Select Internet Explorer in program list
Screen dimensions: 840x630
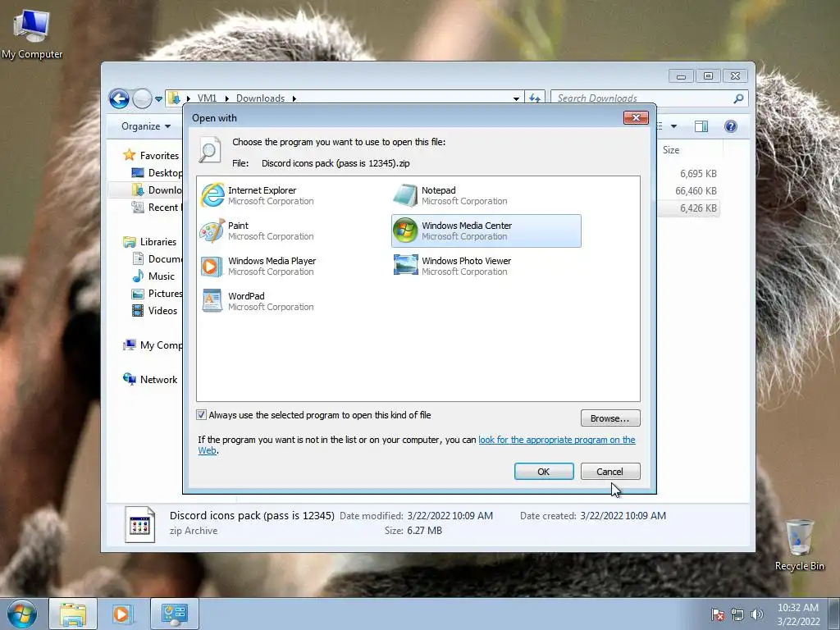(257, 195)
